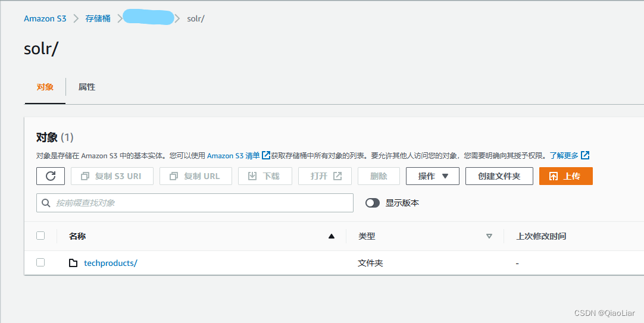Click the 上传 upload button
This screenshot has width=644, height=323.
pyautogui.click(x=565, y=176)
